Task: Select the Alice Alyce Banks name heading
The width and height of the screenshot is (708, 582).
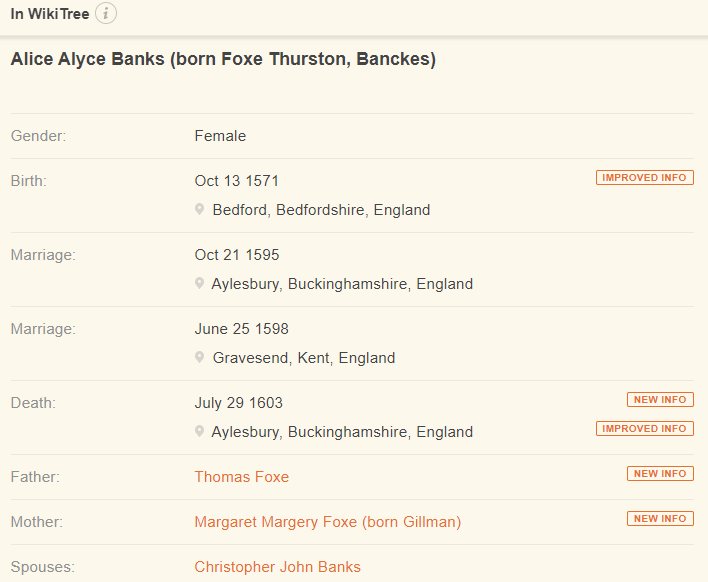Action: coord(224,59)
